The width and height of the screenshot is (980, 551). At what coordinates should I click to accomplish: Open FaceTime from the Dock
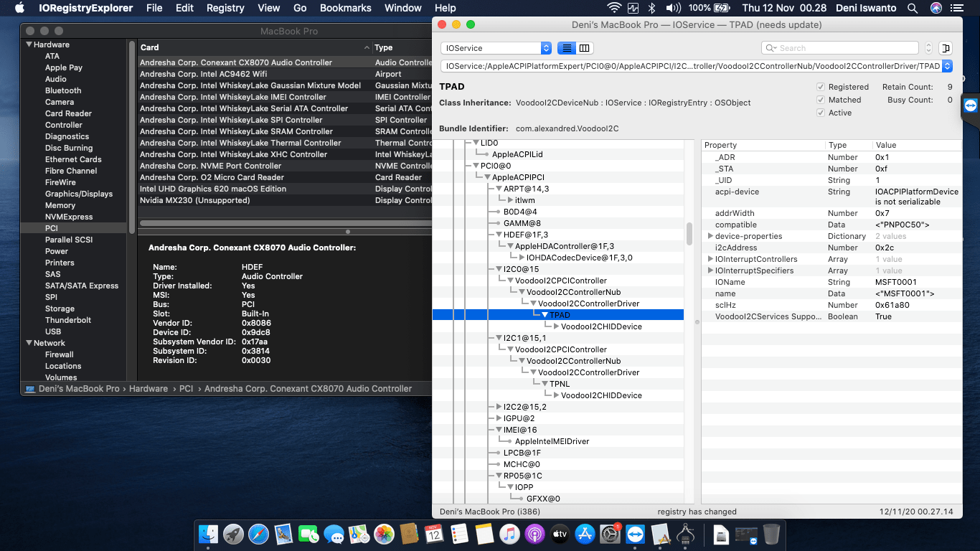coord(308,534)
